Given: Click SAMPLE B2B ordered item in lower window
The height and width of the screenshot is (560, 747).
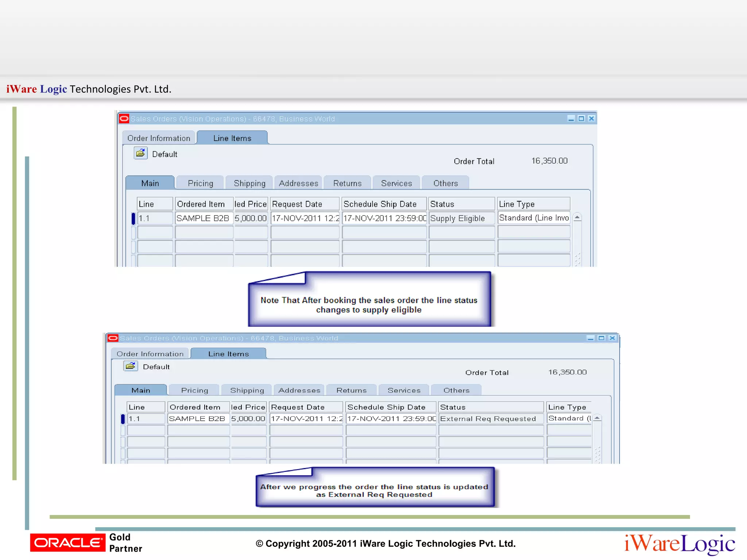Looking at the screenshot, I should coord(198,419).
